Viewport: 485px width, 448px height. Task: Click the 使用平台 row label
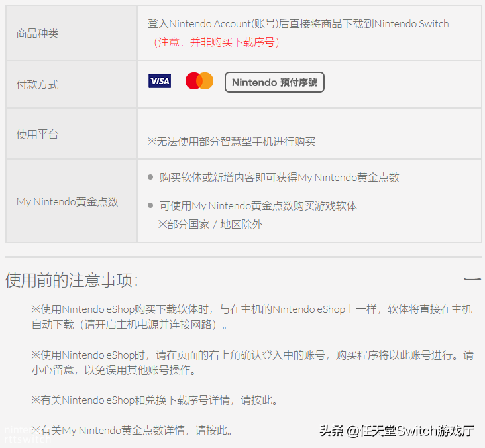point(37,135)
